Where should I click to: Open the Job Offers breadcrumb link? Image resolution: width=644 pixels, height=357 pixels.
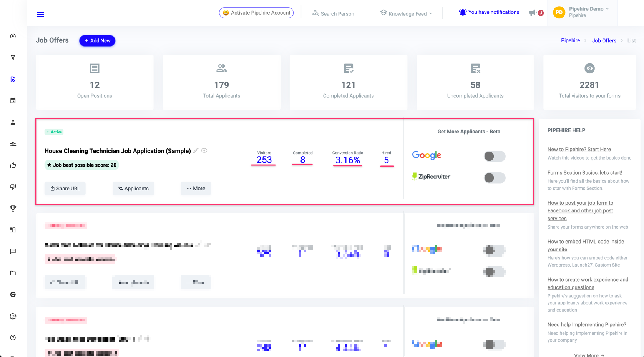pyautogui.click(x=604, y=40)
